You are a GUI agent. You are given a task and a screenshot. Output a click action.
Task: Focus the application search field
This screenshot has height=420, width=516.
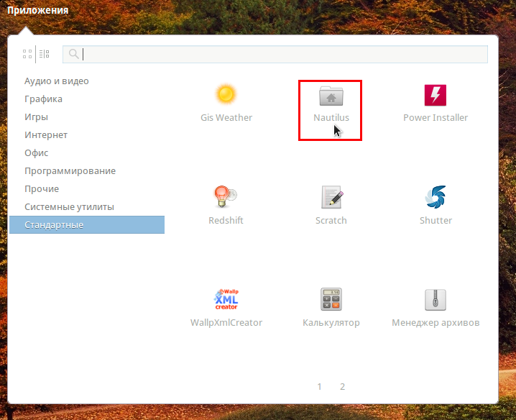pos(275,55)
